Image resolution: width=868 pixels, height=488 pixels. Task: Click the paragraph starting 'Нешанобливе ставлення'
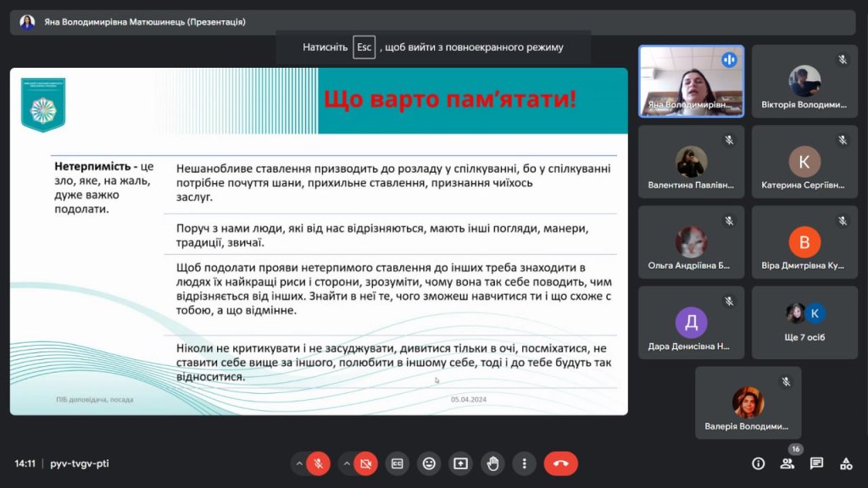tap(393, 183)
